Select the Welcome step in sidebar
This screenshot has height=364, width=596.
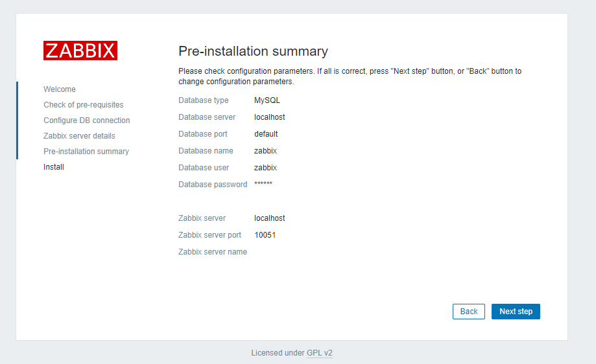pyautogui.click(x=59, y=89)
